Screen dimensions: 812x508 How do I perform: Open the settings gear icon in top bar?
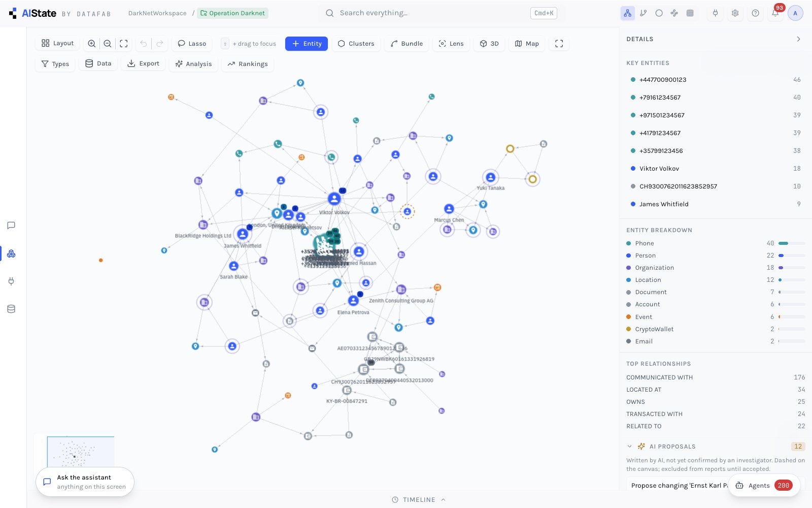click(735, 13)
